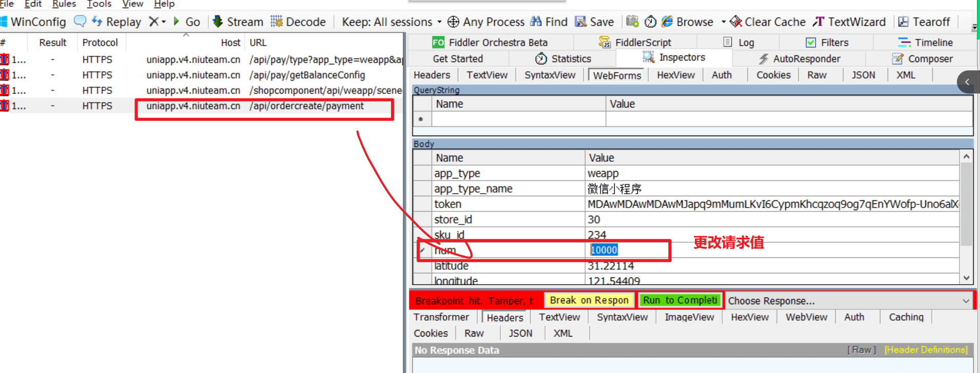Toggle Decode mode
This screenshot has height=373, width=980.
coord(298,22)
